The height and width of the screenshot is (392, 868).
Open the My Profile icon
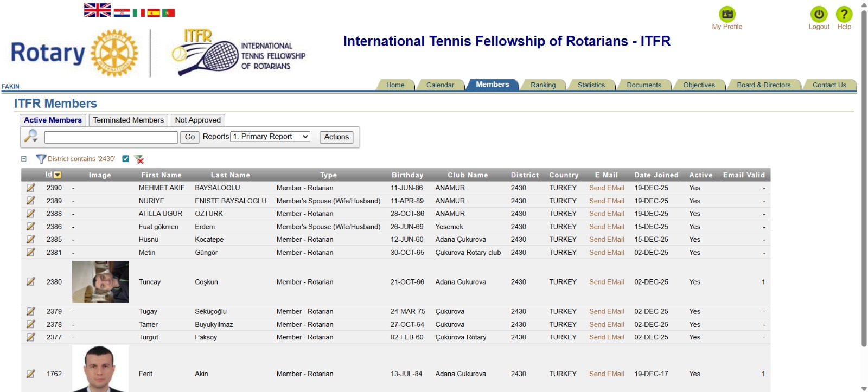pos(727,14)
